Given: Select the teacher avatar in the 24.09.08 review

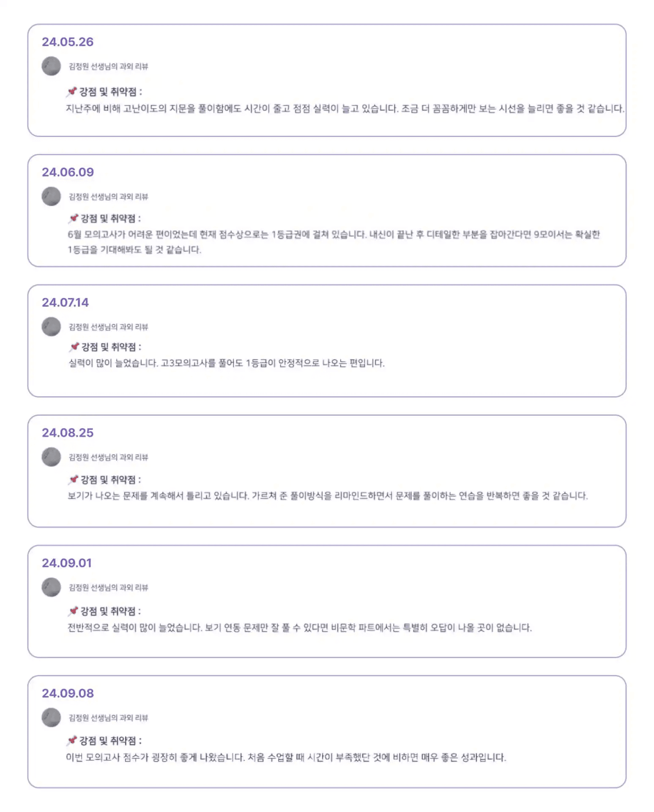Looking at the screenshot, I should pyautogui.click(x=51, y=718).
